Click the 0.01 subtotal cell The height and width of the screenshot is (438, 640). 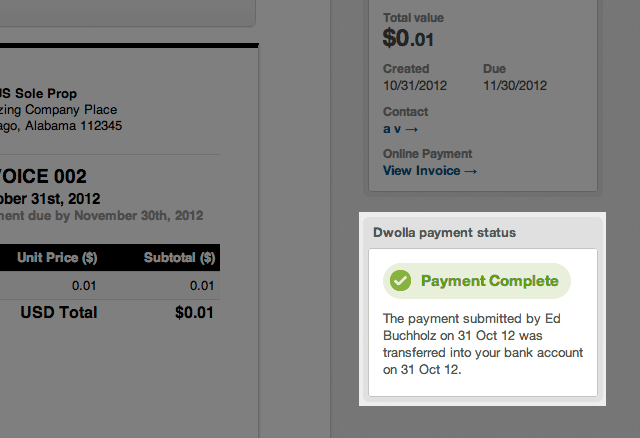pyautogui.click(x=201, y=286)
